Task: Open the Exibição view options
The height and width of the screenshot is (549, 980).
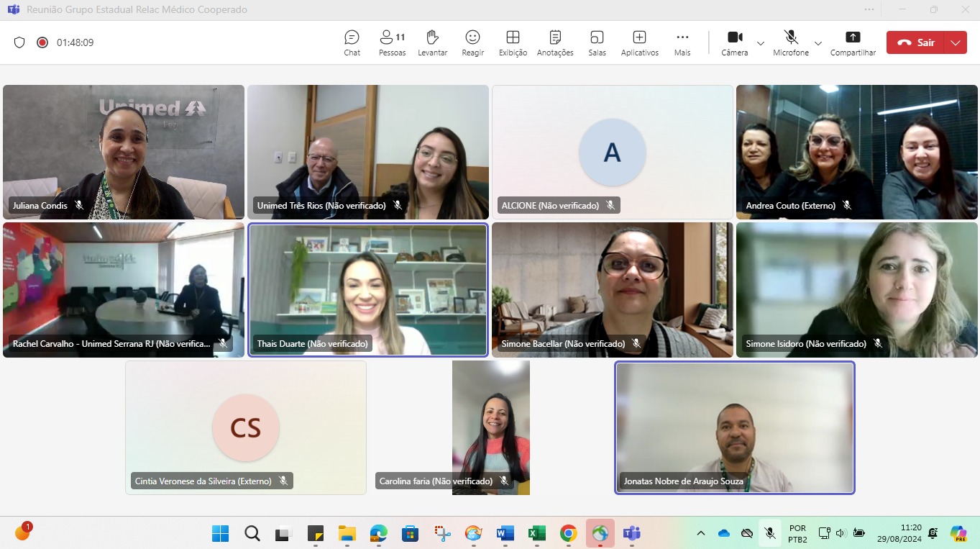Action: (x=513, y=42)
